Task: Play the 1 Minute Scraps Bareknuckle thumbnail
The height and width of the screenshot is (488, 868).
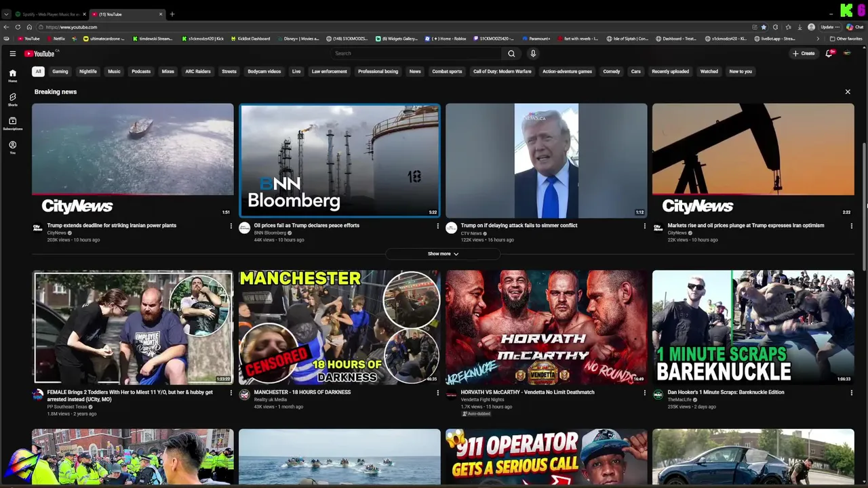Action: click(x=753, y=327)
